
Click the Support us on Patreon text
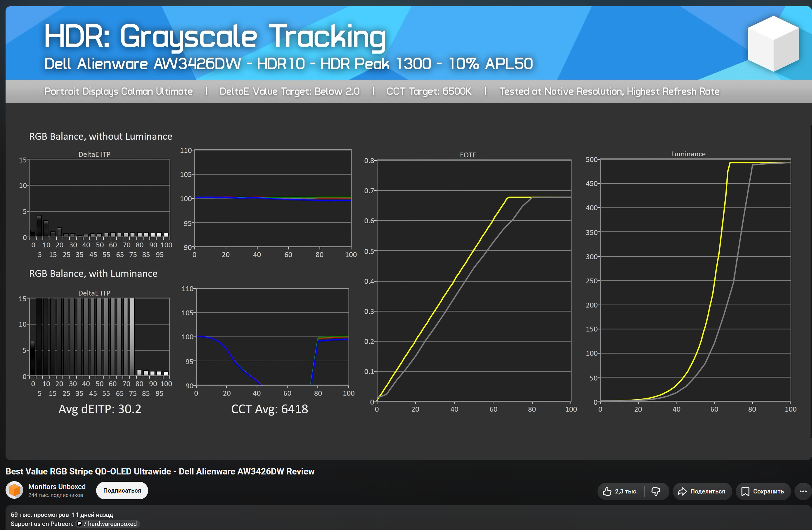tap(42, 524)
